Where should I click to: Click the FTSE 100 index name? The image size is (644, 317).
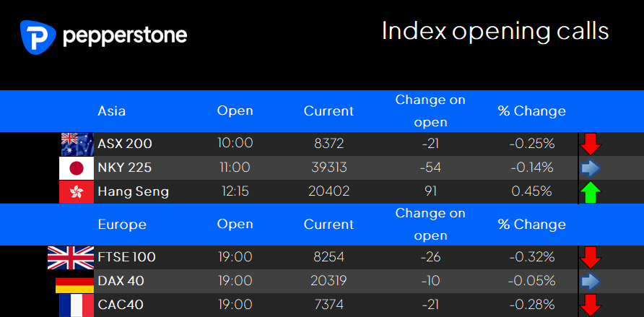[127, 258]
